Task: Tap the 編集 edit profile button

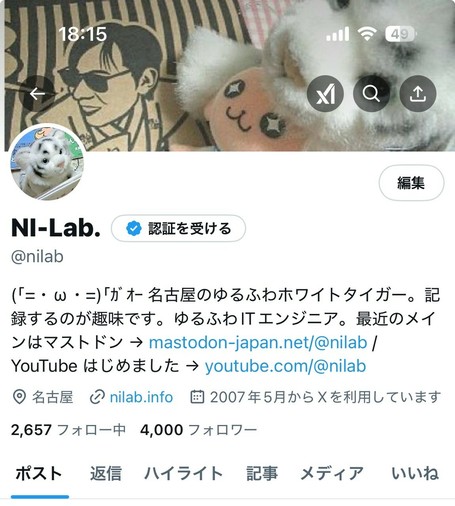Action: [x=411, y=183]
